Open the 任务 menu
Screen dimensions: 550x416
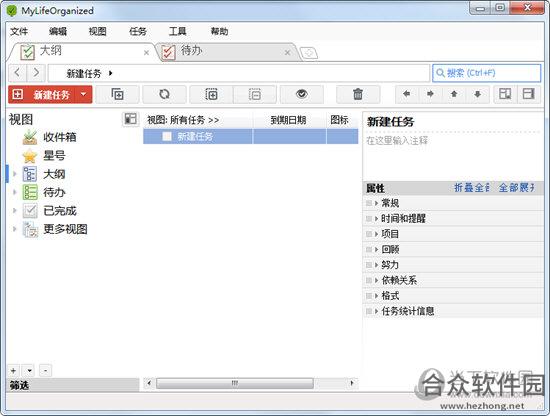click(x=138, y=32)
